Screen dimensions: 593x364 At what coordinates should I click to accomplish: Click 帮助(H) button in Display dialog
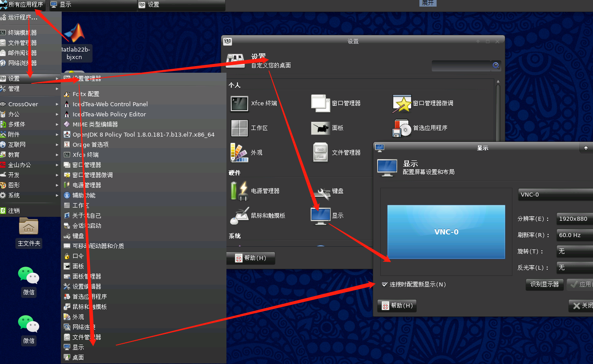coord(397,305)
